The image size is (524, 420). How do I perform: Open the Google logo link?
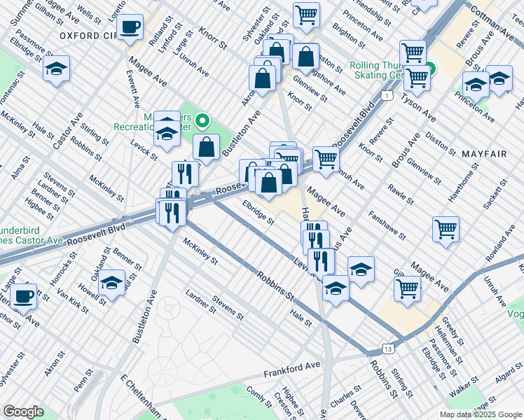tap(23, 412)
